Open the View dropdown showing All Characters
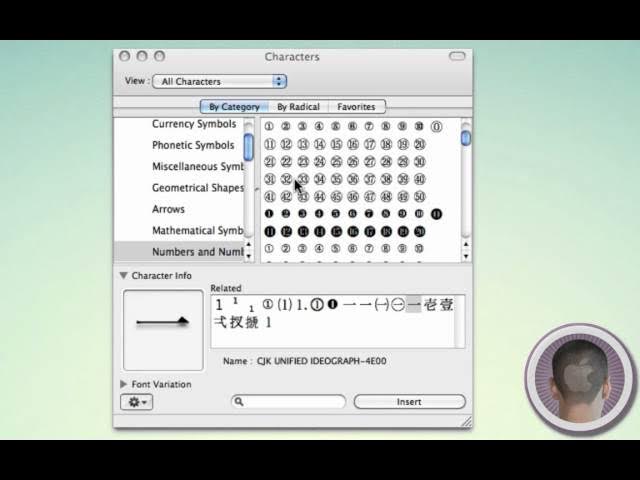Image resolution: width=640 pixels, height=480 pixels. point(220,81)
